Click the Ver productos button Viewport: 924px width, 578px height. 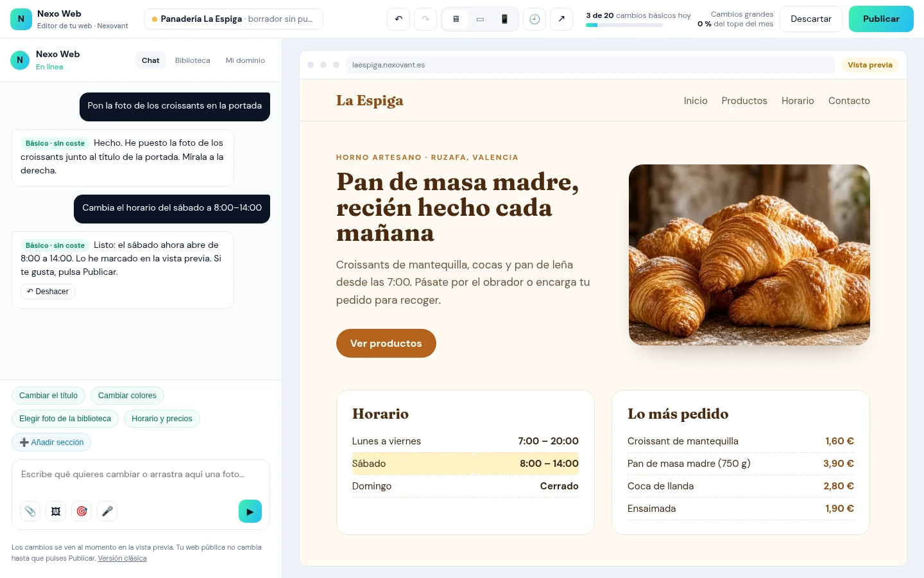tap(386, 344)
